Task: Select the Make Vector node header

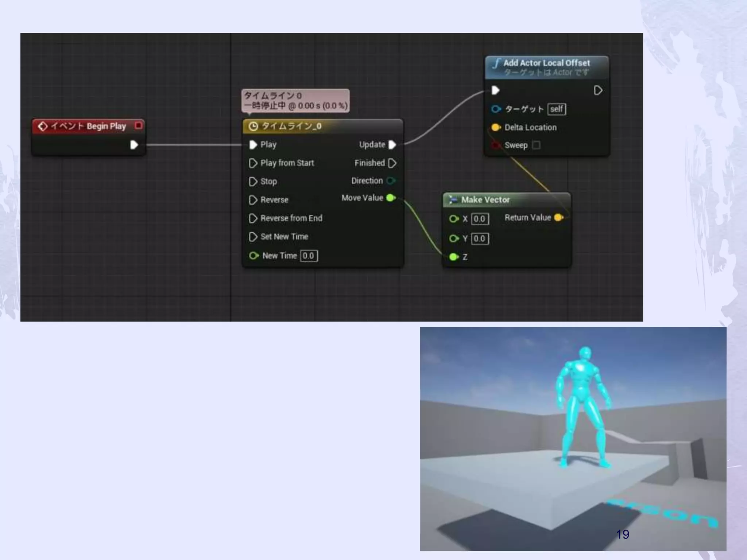Action: pos(485,200)
